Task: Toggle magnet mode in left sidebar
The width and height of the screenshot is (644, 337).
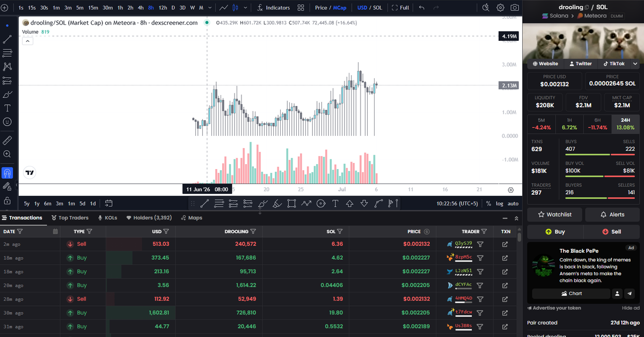Action: [x=8, y=173]
